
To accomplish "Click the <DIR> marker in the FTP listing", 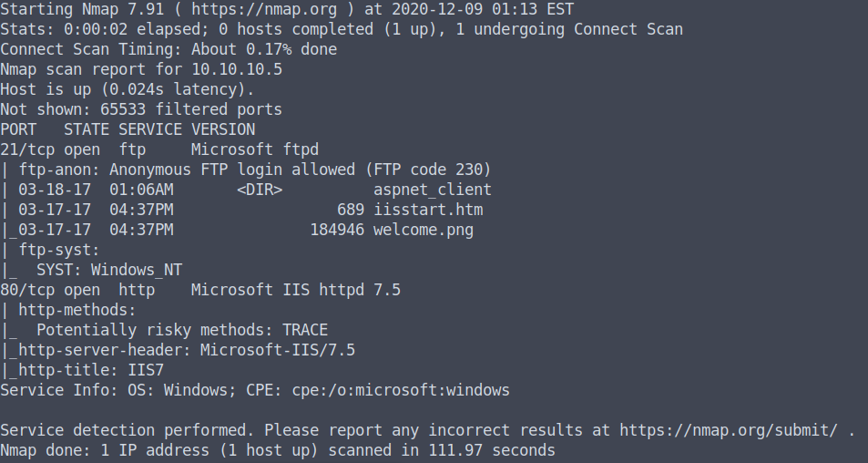I will tap(260, 190).
